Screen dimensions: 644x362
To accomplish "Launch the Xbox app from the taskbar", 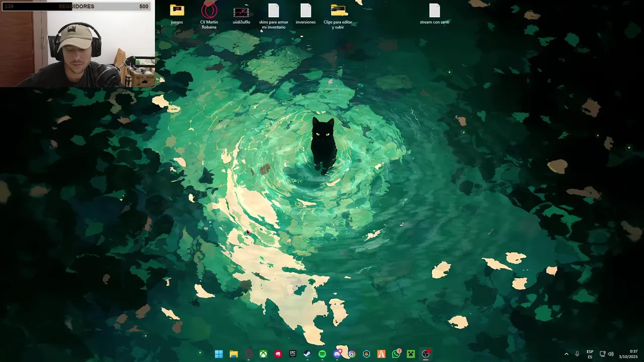I will [x=263, y=354].
